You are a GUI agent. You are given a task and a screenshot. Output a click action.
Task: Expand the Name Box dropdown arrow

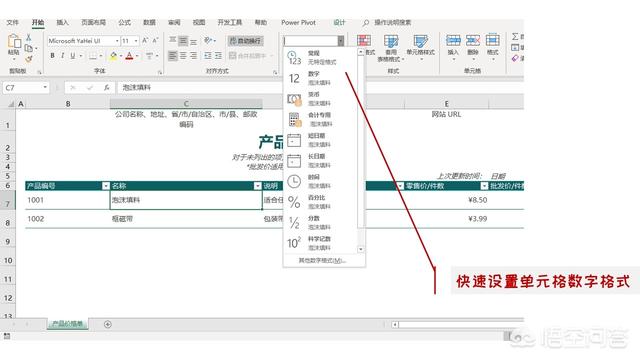click(45, 87)
